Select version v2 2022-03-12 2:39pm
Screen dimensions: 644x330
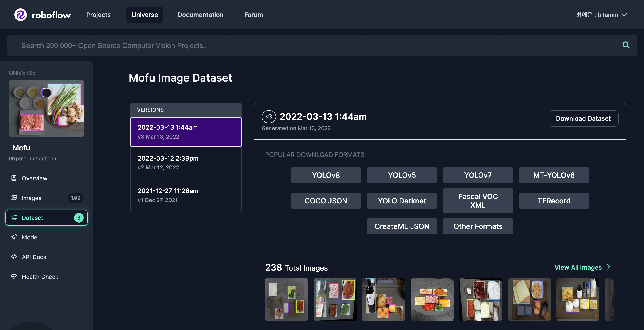coord(186,163)
